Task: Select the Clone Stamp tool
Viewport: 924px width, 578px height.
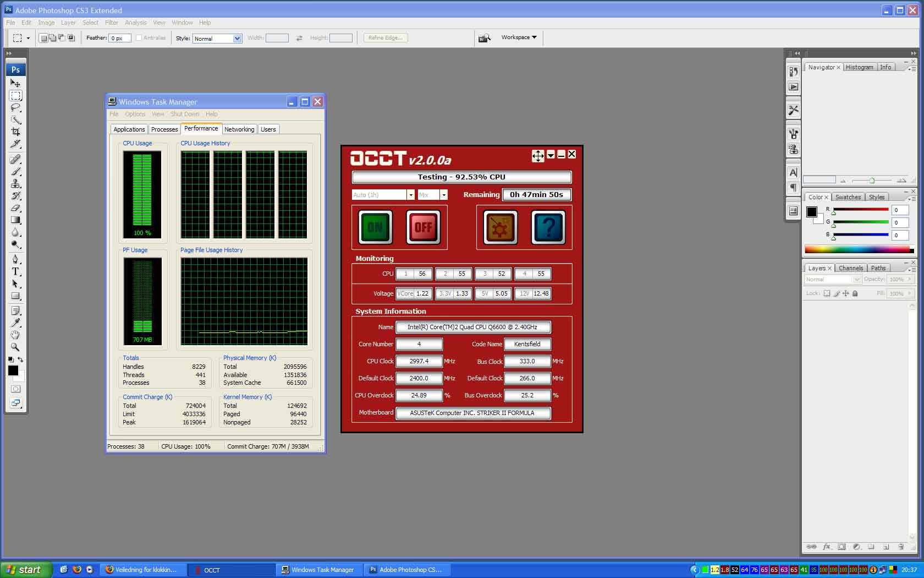Action: [x=15, y=184]
